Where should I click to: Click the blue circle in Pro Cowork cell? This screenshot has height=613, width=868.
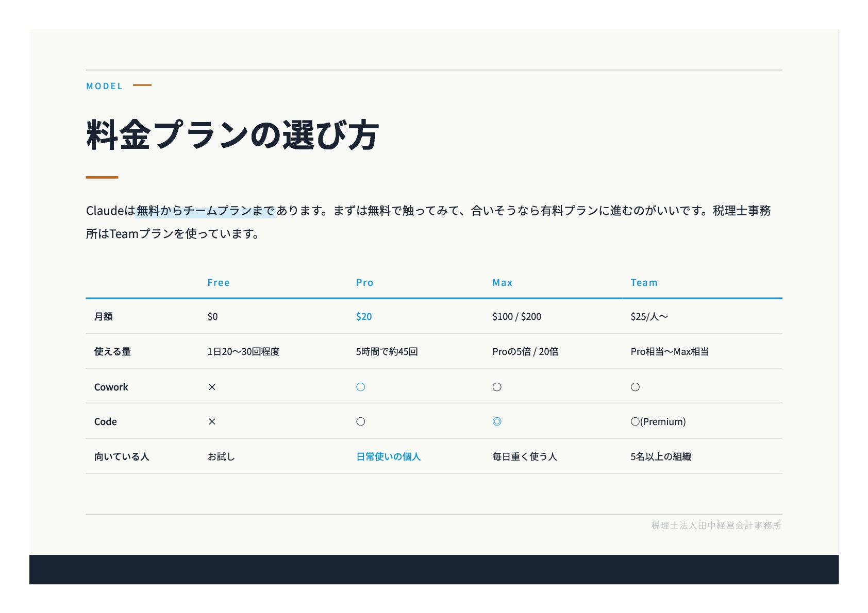[x=361, y=387]
